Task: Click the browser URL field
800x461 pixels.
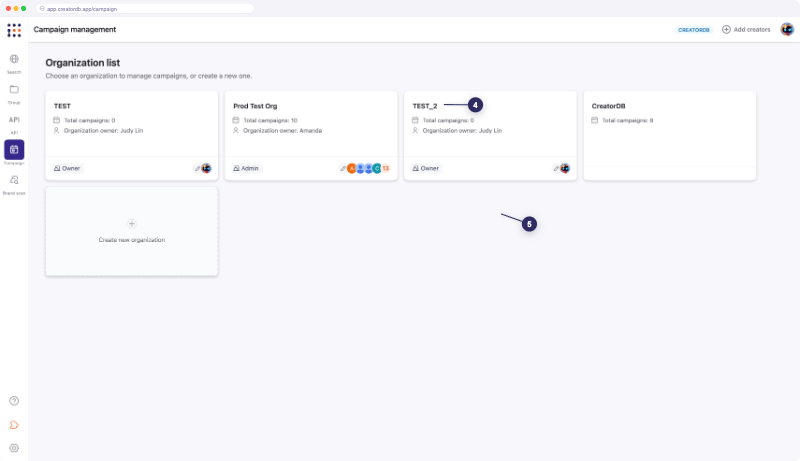Action: [x=145, y=9]
